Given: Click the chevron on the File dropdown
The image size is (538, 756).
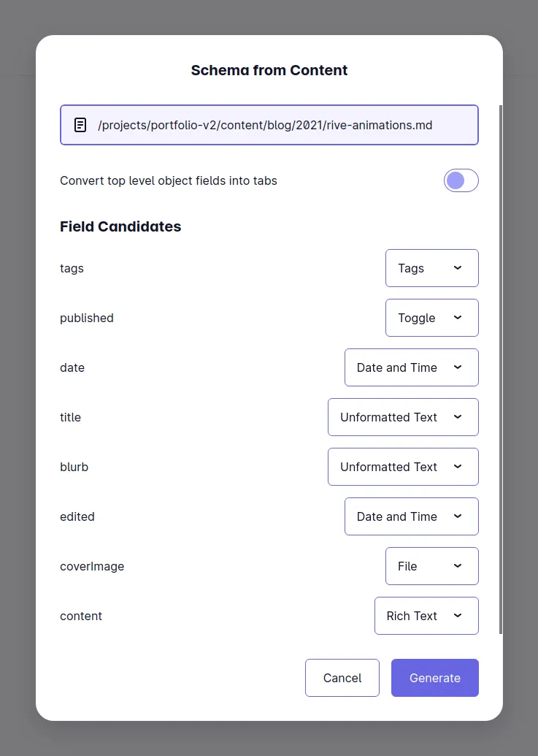Looking at the screenshot, I should pos(457,566).
